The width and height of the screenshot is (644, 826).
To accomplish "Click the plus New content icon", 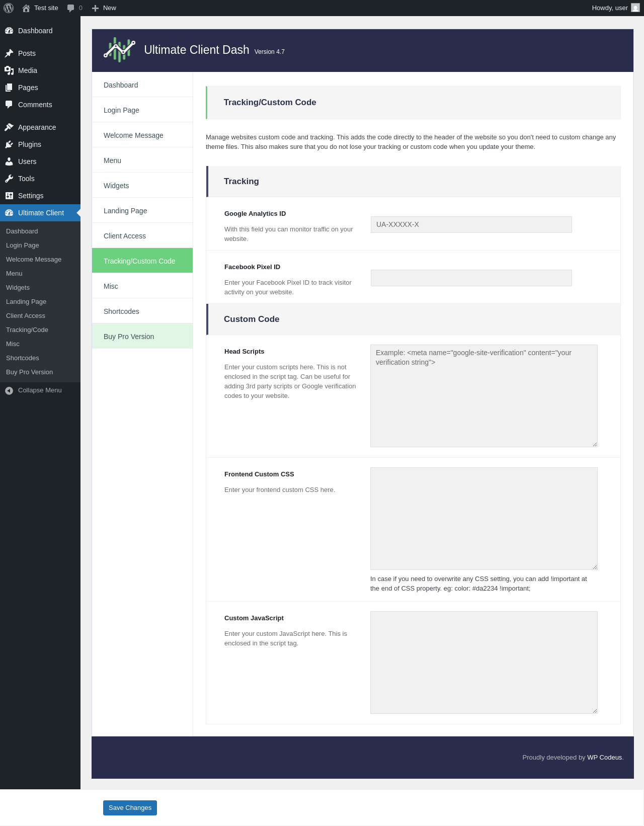I will click(x=95, y=8).
